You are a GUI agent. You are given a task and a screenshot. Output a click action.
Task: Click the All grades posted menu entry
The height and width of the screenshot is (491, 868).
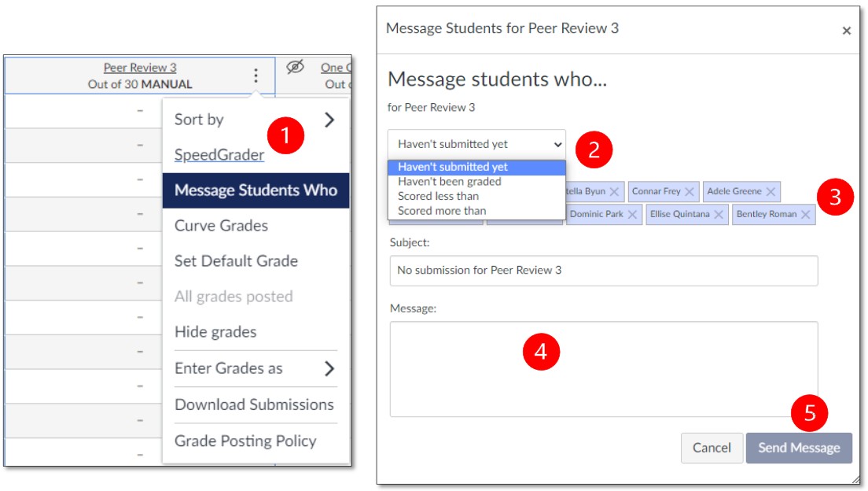(234, 297)
